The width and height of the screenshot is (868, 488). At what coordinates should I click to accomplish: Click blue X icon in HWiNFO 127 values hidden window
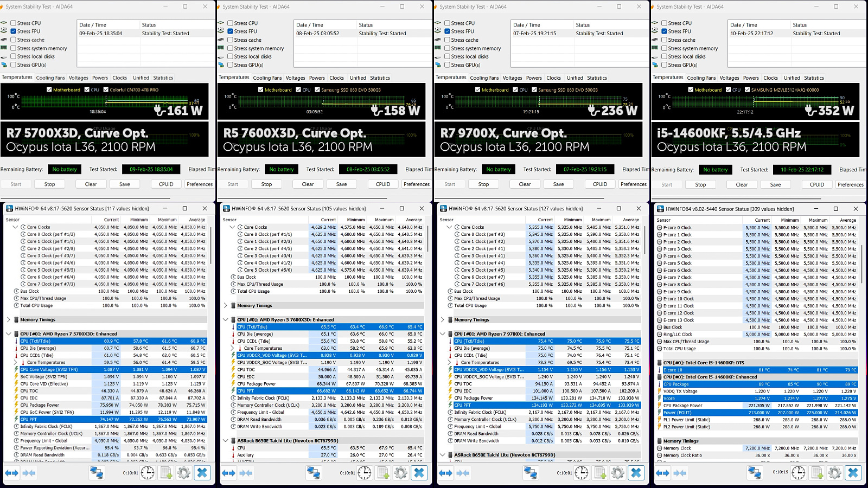pos(636,473)
